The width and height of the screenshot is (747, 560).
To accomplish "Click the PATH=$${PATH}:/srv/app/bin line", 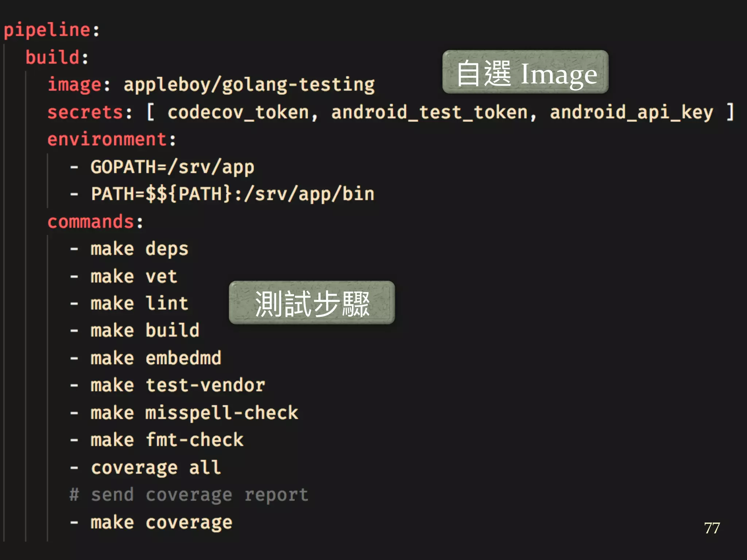I will click(232, 194).
